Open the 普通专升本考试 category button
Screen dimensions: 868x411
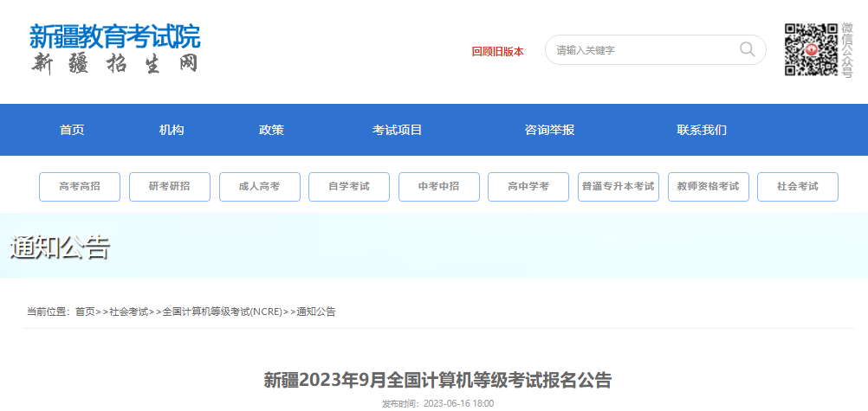point(619,187)
